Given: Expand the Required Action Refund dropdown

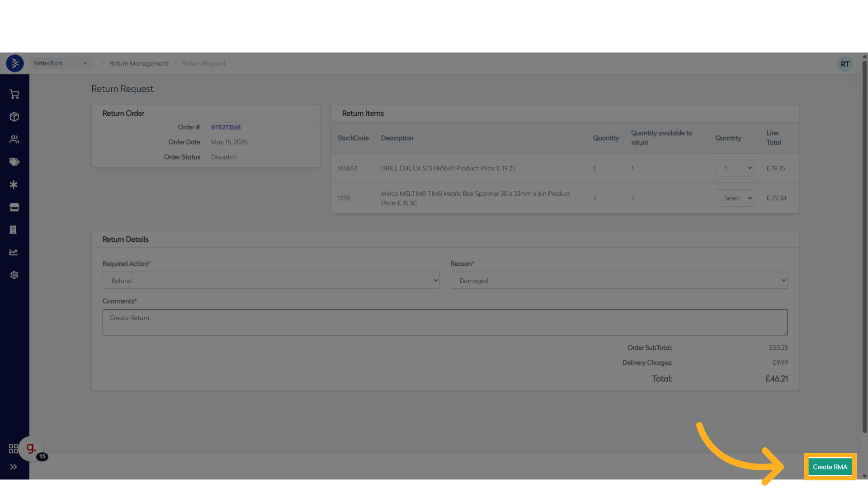Looking at the screenshot, I should click(x=271, y=281).
